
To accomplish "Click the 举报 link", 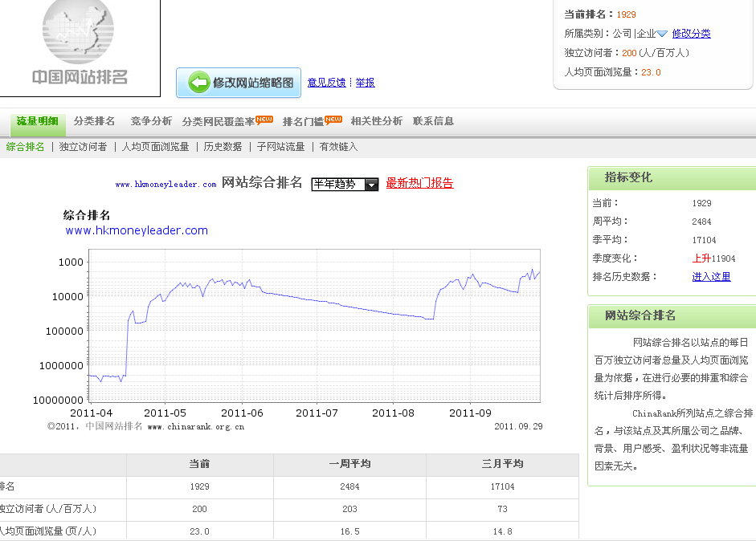I will 366,82.
